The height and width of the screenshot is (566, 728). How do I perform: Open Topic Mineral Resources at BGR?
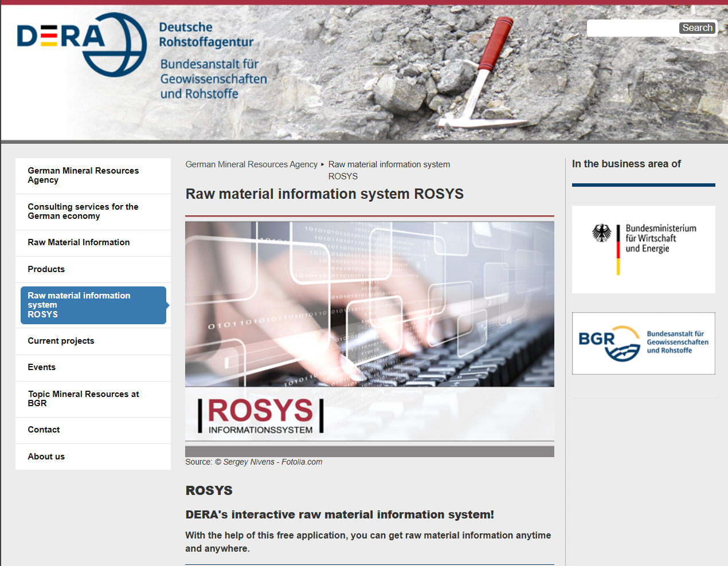(x=93, y=399)
